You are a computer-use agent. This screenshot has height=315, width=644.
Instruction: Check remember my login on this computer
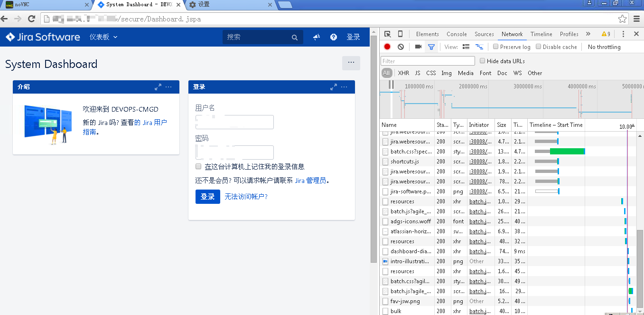(x=198, y=166)
